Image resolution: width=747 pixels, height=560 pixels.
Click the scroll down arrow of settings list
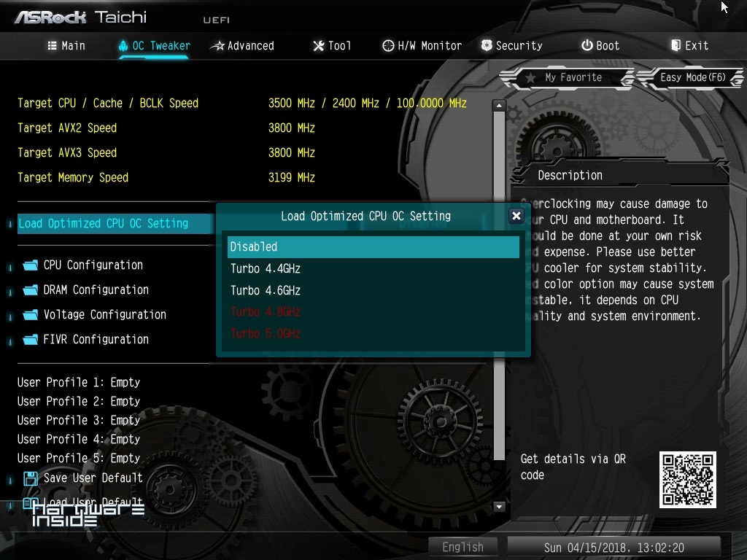[499, 507]
